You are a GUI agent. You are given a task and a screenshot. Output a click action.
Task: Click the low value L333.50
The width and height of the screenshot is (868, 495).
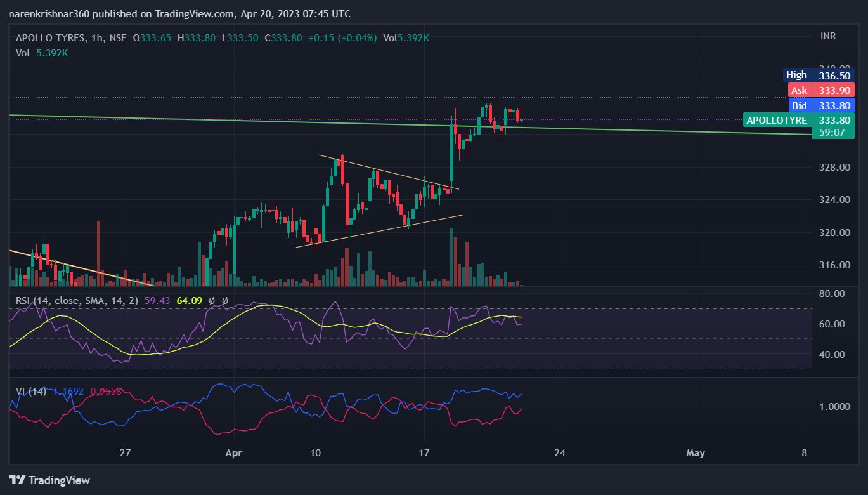(x=240, y=38)
